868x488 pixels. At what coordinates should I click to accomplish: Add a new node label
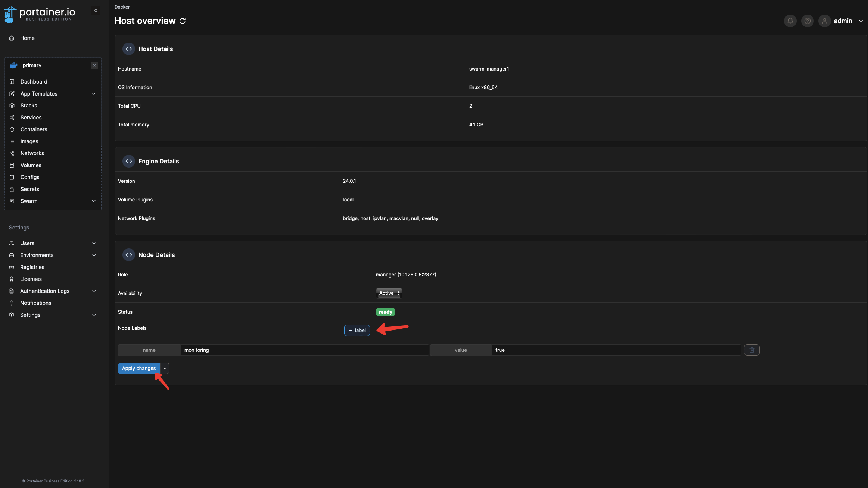point(357,331)
